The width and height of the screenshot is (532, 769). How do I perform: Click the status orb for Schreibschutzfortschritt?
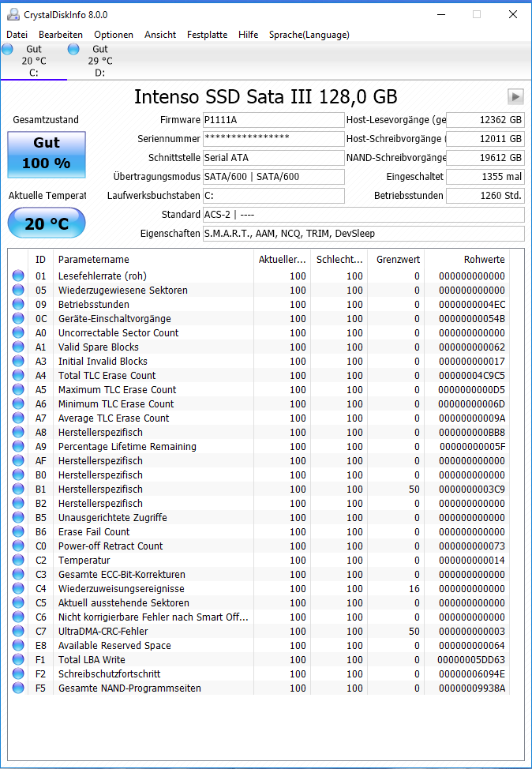pyautogui.click(x=18, y=674)
